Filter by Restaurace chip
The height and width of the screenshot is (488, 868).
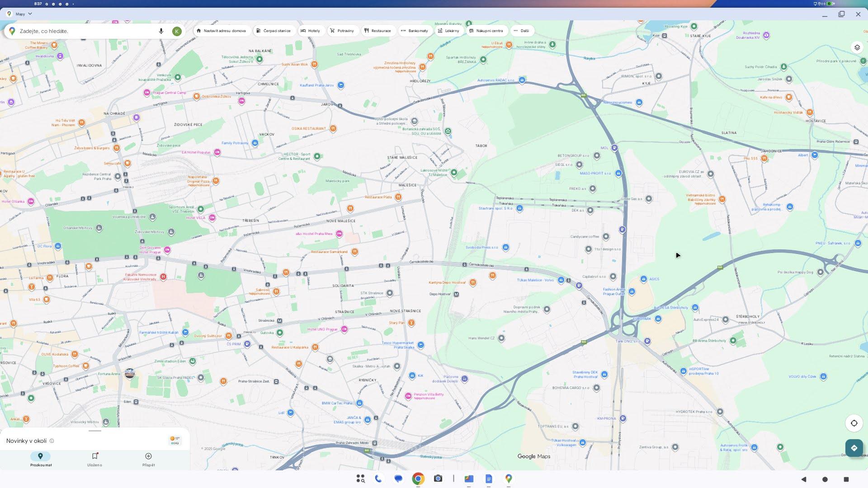tap(378, 31)
